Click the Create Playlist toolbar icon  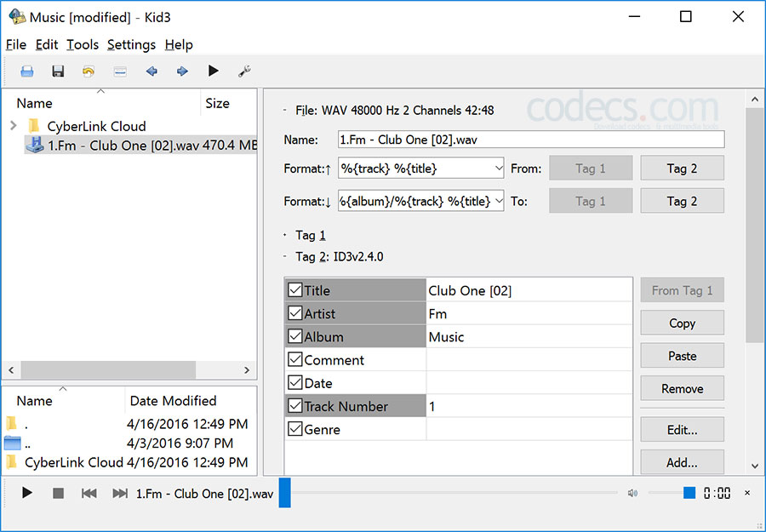[120, 72]
